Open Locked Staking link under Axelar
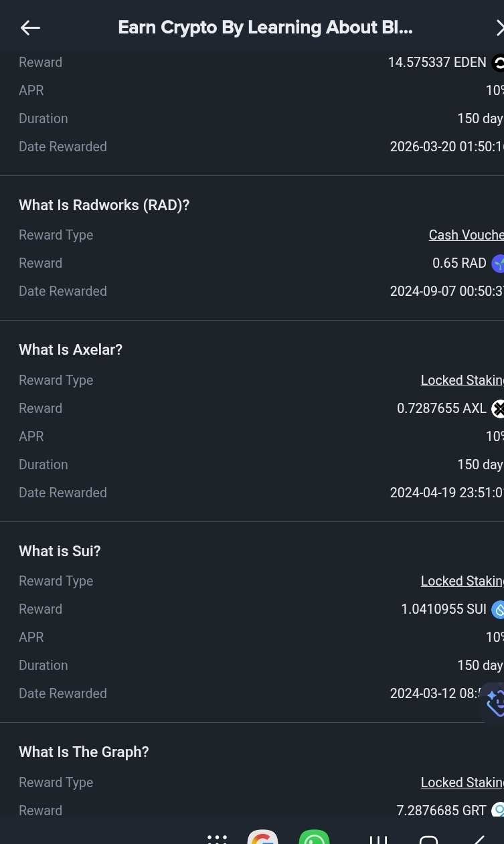Viewport: 504px width, 844px height. click(x=461, y=380)
